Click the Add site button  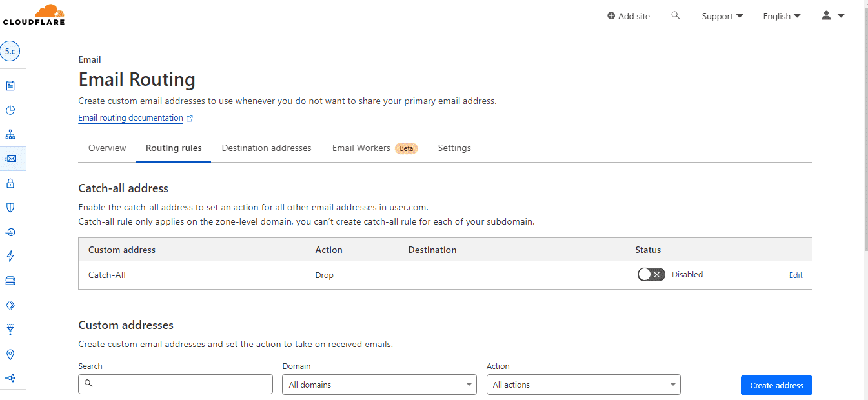629,16
